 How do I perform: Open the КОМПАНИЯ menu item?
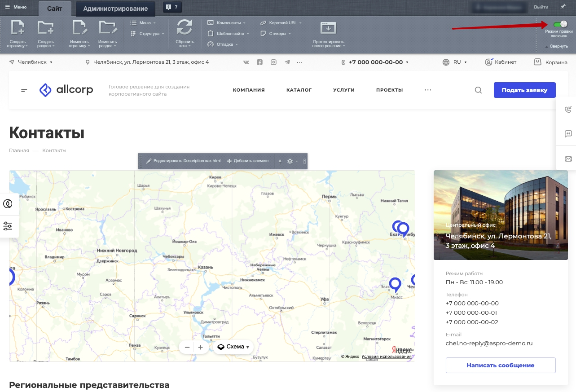[249, 90]
